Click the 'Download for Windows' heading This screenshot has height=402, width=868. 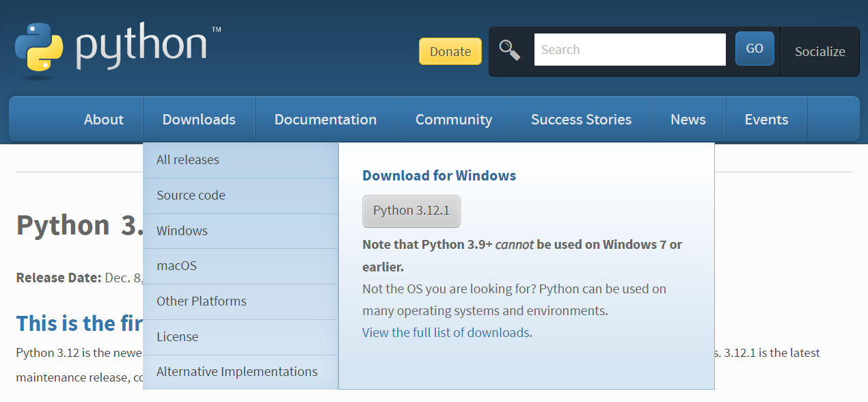(439, 176)
